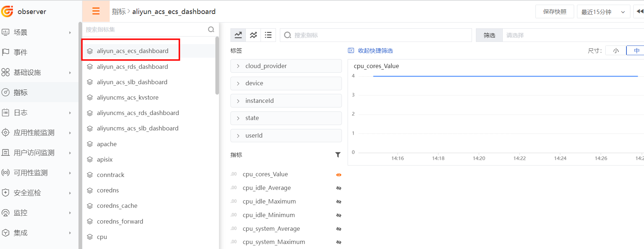Click the observer logo icon
The height and width of the screenshot is (249, 644).
tap(7, 11)
